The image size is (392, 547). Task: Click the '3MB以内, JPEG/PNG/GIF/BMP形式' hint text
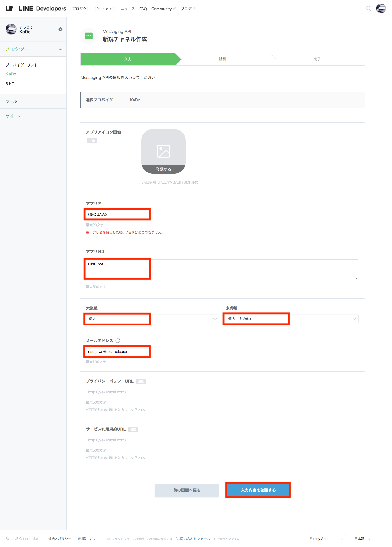click(170, 182)
